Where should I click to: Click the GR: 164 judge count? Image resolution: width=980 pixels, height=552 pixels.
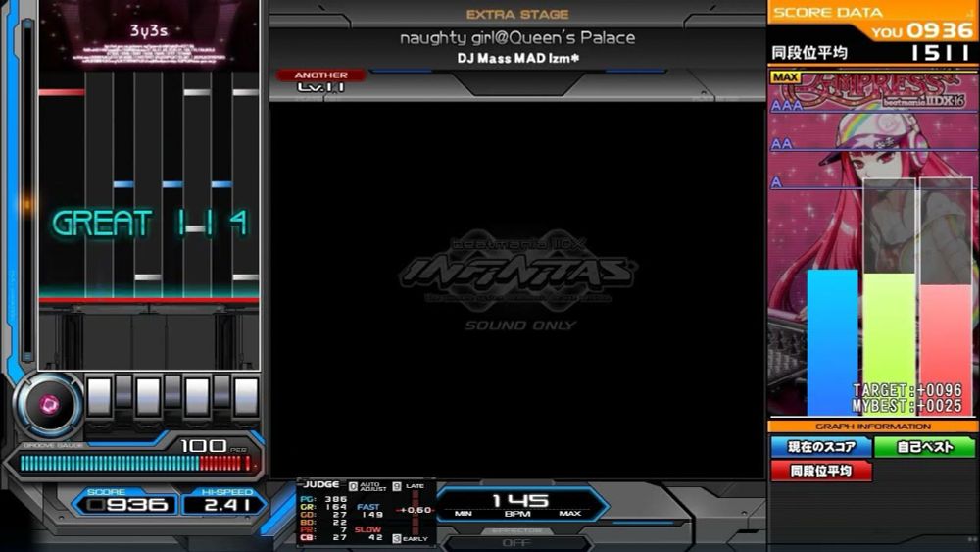tap(323, 507)
